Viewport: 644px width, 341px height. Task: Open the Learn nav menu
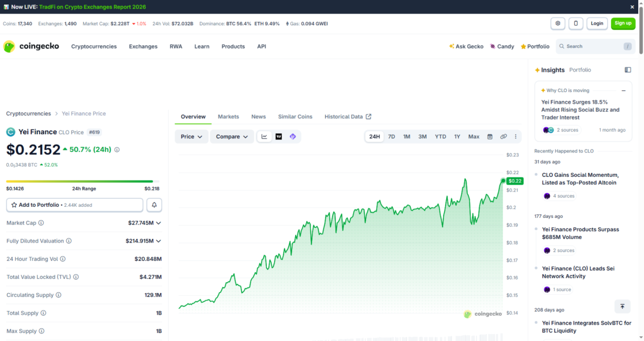(x=201, y=46)
